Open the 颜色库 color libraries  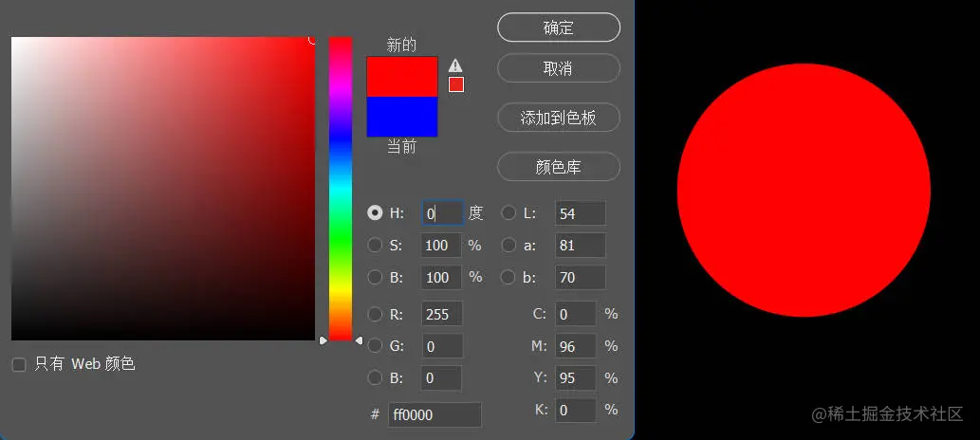pos(559,166)
